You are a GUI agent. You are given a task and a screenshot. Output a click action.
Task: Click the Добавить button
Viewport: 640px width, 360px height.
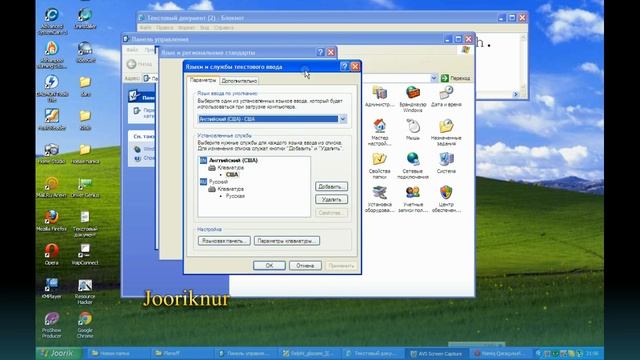[331, 187]
